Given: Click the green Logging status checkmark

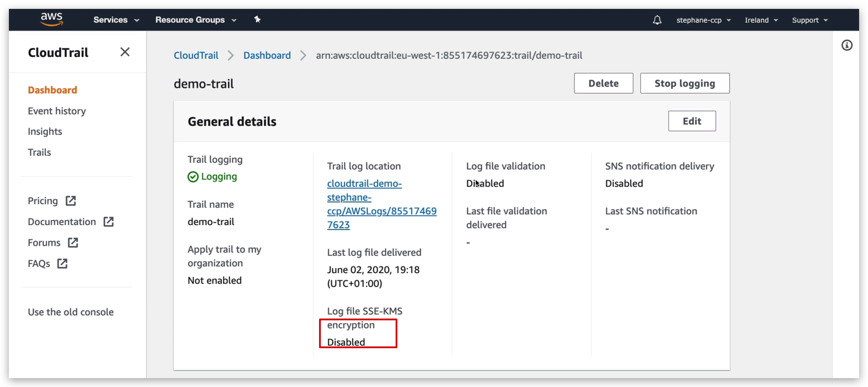Looking at the screenshot, I should 193,177.
